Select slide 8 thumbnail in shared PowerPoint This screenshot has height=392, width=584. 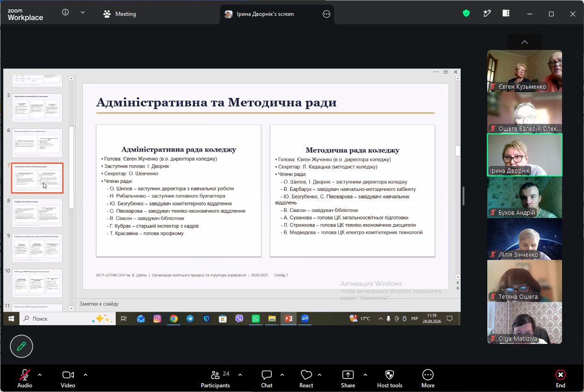coord(37,213)
